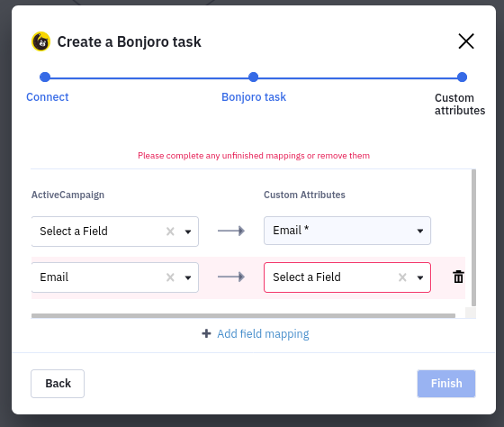This screenshot has height=427, width=504.
Task: Delete the Email mapping row with trash icon
Action: click(x=458, y=277)
